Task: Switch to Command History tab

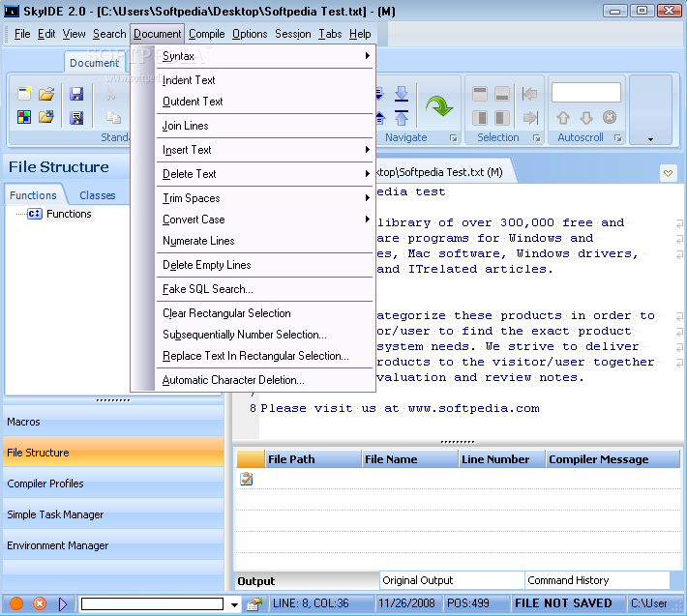Action: tap(598, 580)
